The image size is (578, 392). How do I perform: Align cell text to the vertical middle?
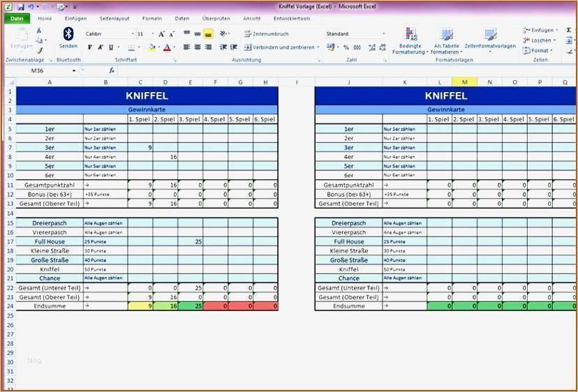(x=198, y=34)
